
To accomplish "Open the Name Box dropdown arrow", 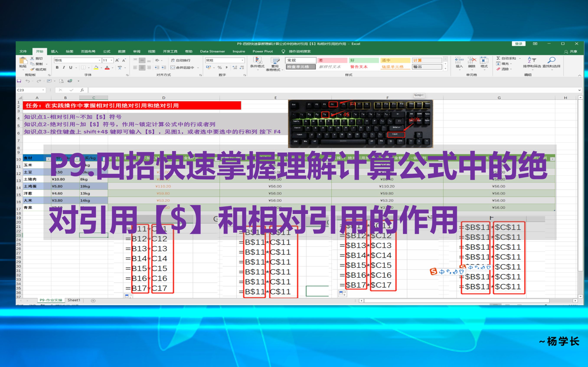I will pos(43,90).
